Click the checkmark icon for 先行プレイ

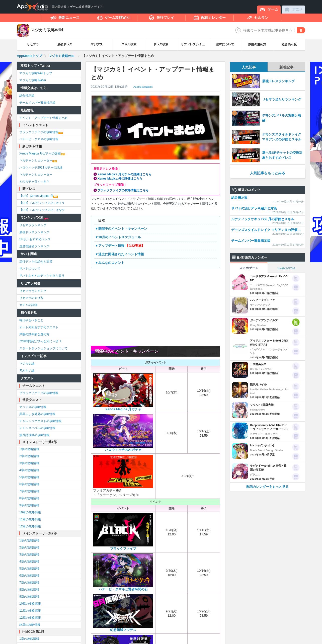pos(151,18)
